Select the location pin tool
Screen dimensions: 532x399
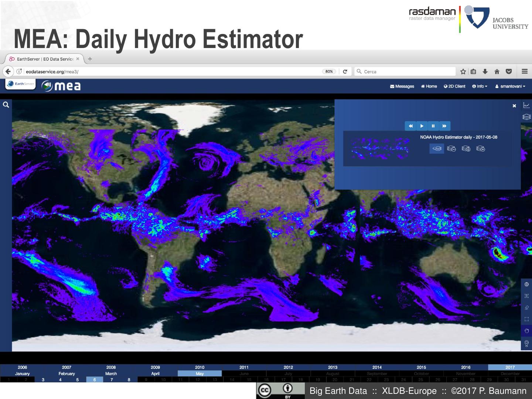point(526,344)
